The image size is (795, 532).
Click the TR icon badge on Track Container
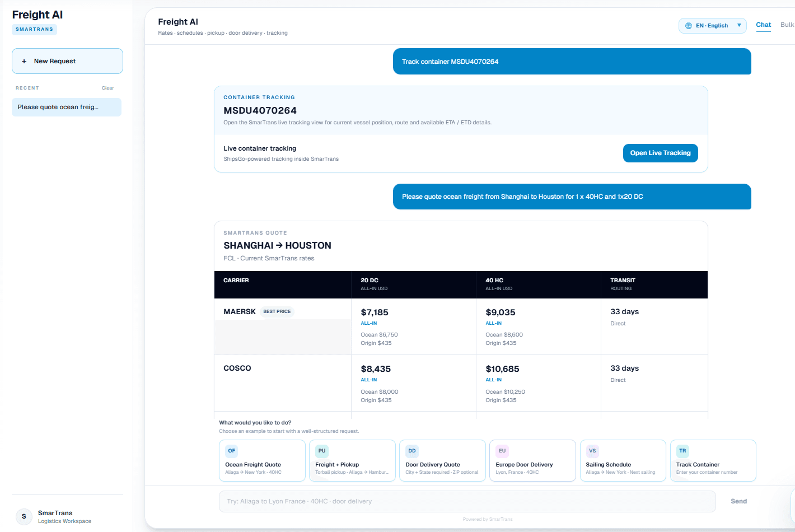[x=682, y=451]
